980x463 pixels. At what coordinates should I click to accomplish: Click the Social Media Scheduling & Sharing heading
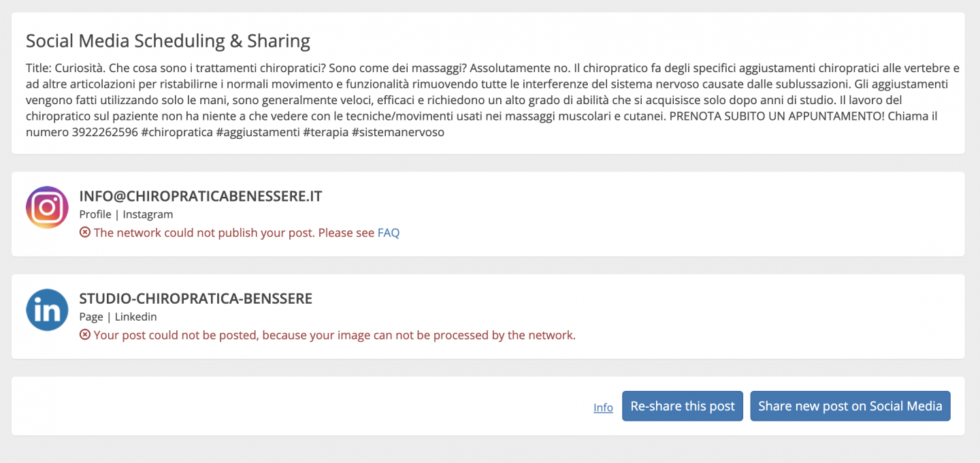(168, 42)
